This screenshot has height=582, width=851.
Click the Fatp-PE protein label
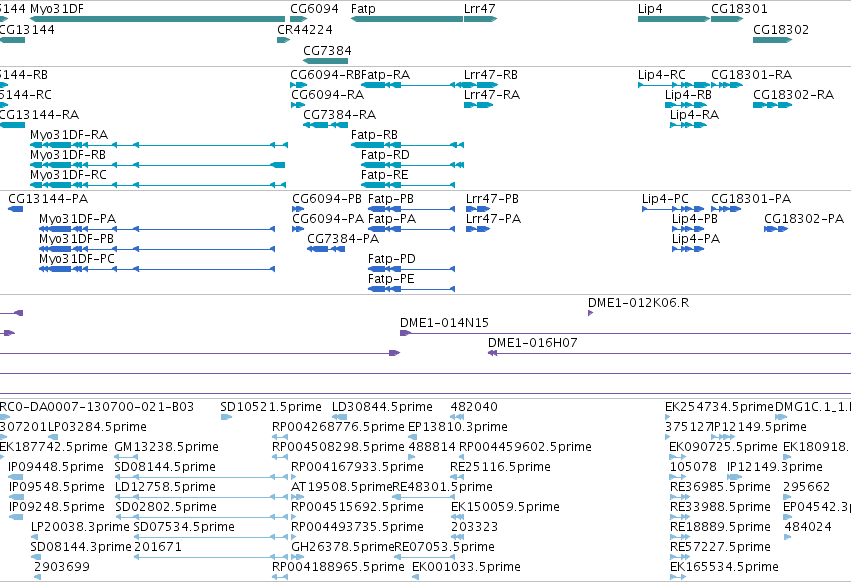point(391,279)
